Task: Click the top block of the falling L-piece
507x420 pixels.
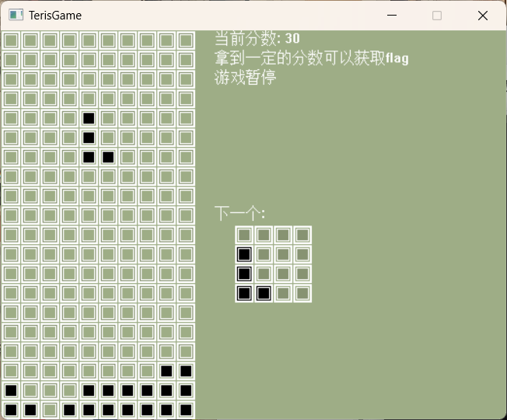Action: 89,118
